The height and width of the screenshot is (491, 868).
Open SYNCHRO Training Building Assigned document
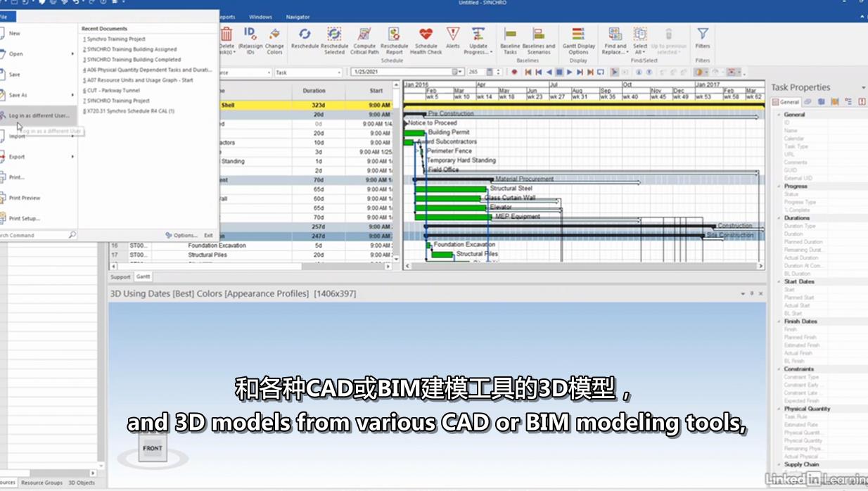(129, 49)
